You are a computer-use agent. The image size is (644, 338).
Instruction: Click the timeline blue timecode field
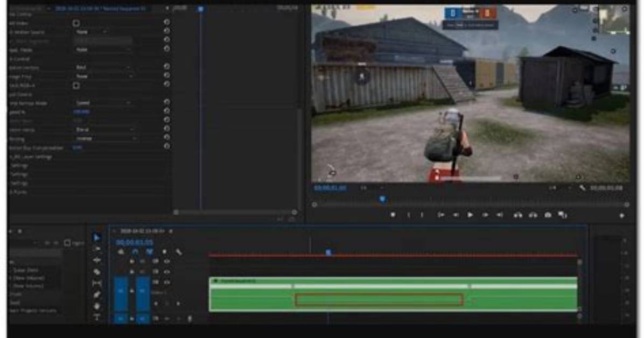tap(134, 243)
